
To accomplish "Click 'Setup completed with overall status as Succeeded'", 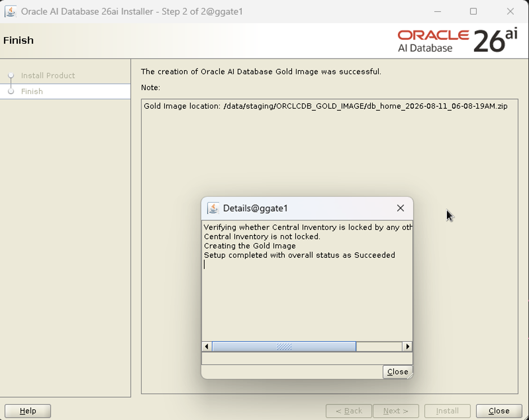I will 299,255.
